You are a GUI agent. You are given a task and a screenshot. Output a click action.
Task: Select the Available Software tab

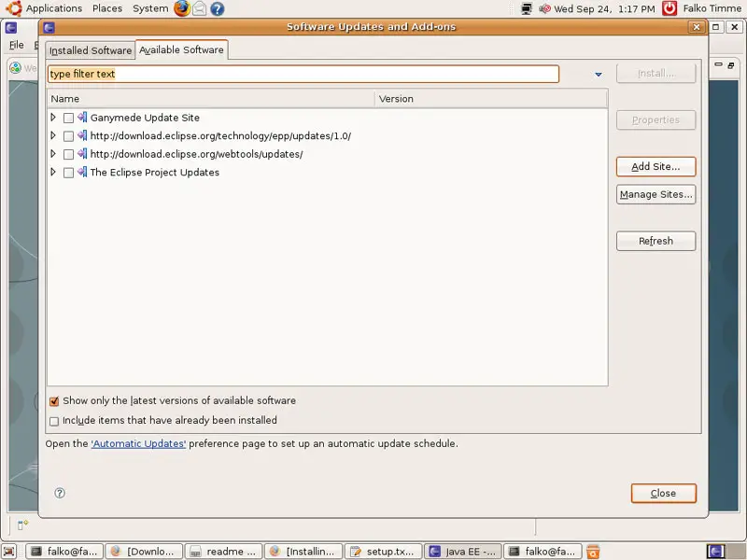coord(181,49)
